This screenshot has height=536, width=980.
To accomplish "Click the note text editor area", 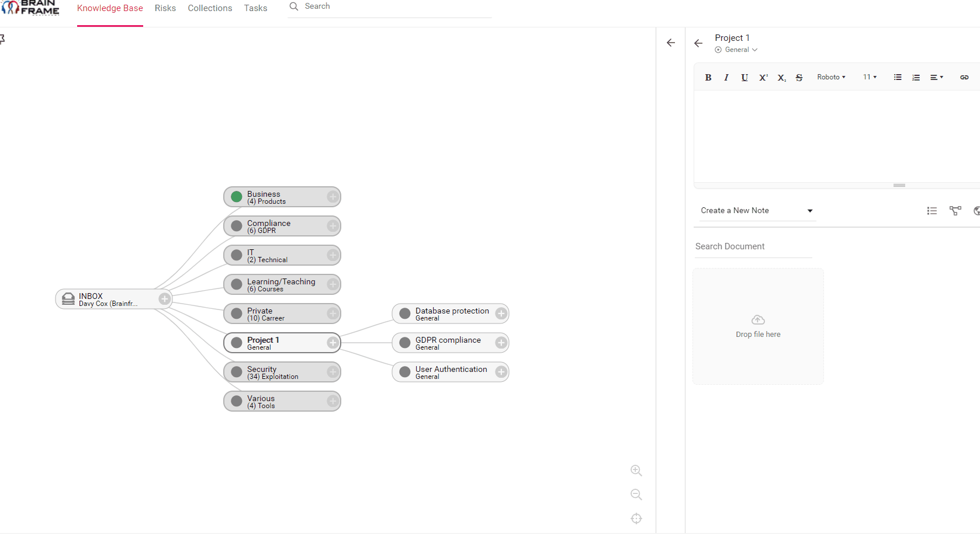I will [x=837, y=135].
